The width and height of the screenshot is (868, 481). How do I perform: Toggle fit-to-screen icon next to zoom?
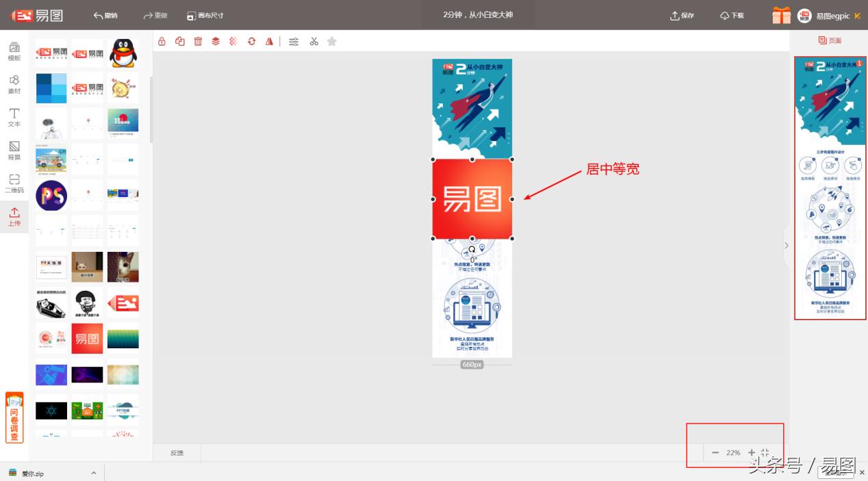coord(765,453)
